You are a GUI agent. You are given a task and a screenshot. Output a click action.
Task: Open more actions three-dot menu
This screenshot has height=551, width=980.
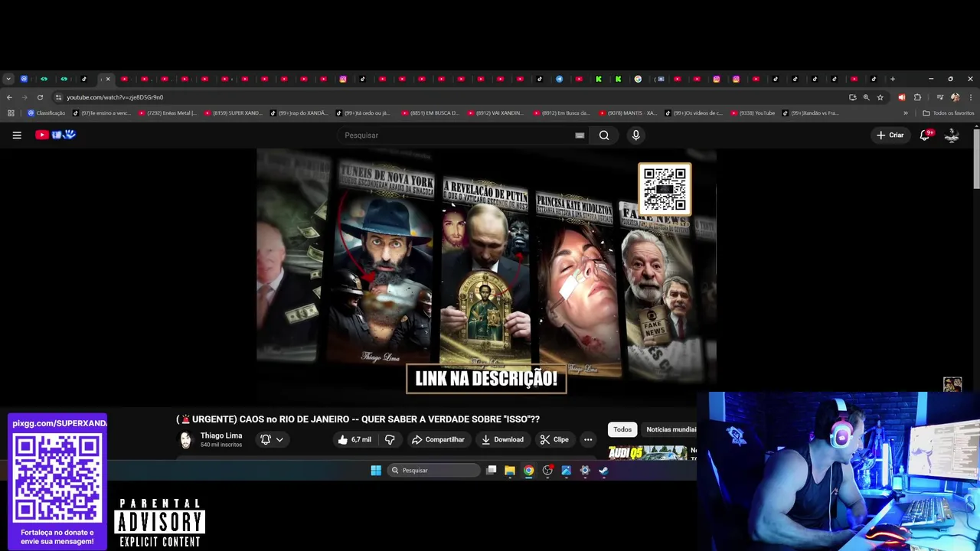coord(588,439)
